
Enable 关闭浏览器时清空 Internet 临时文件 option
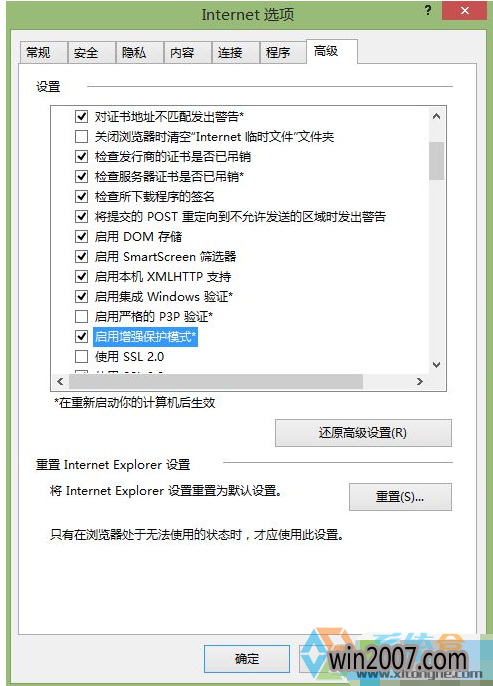81,136
